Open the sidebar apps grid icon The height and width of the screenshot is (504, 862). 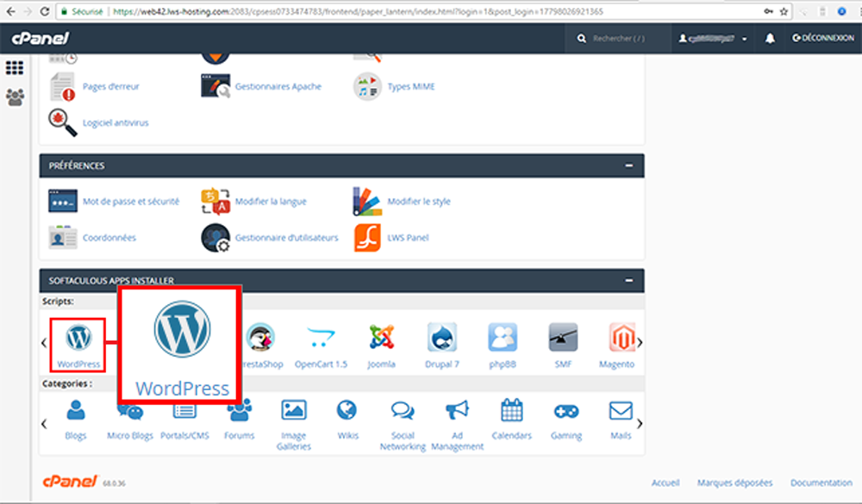coord(15,67)
